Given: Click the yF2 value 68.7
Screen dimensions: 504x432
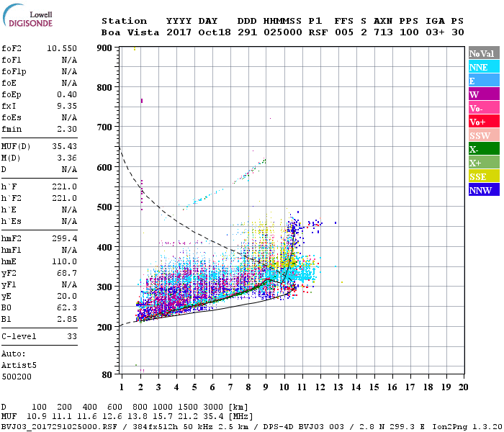Looking at the screenshot, I should tap(67, 273).
